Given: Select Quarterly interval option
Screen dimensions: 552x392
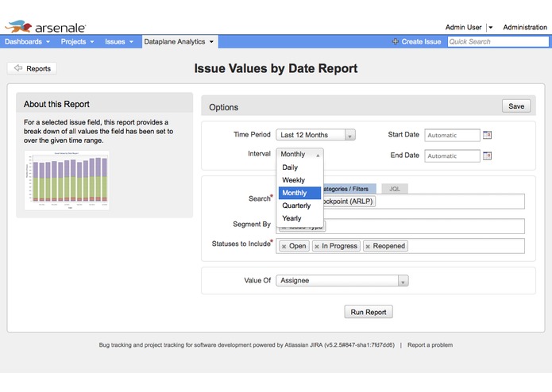Looking at the screenshot, I should click(299, 206).
